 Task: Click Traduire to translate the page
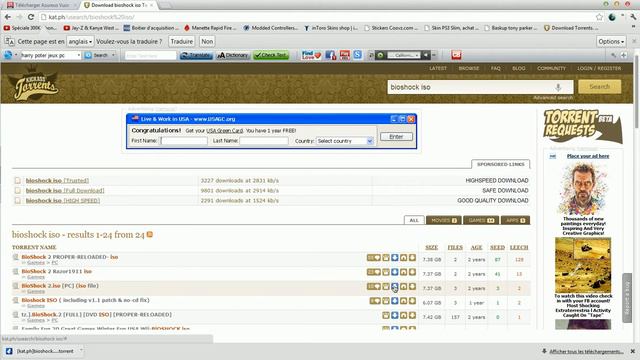tap(182, 41)
